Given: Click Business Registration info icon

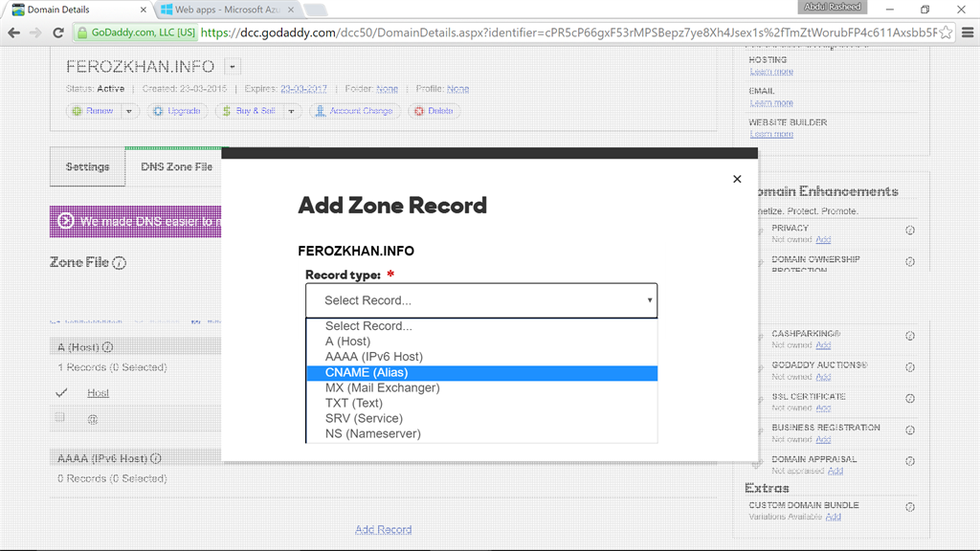Looking at the screenshot, I should [910, 430].
